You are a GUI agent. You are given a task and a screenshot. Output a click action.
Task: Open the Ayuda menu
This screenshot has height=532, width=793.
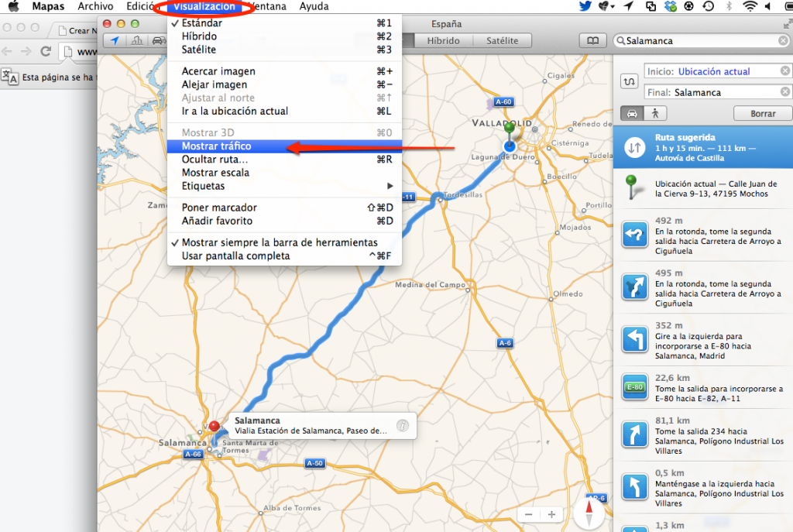(x=314, y=6)
